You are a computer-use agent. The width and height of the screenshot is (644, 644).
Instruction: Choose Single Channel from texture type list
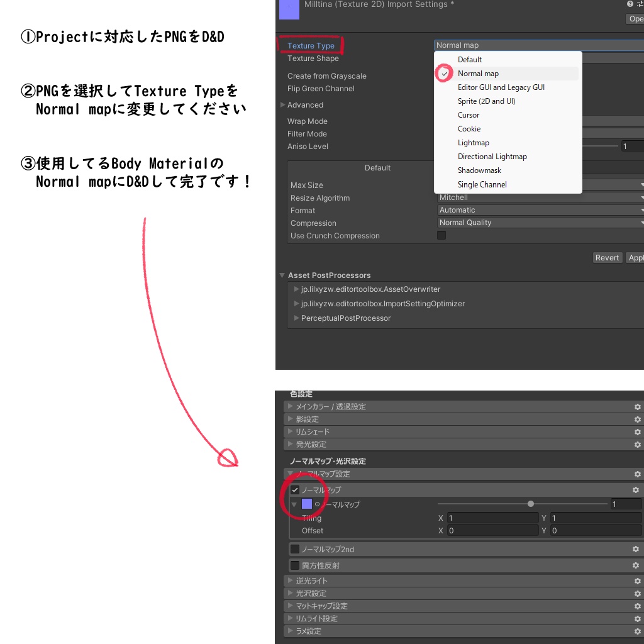[482, 184]
